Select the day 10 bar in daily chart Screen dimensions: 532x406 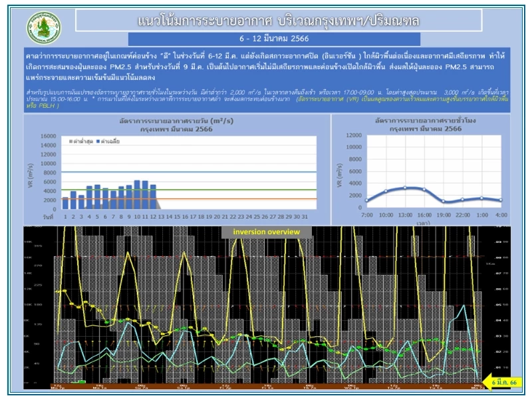click(137, 194)
